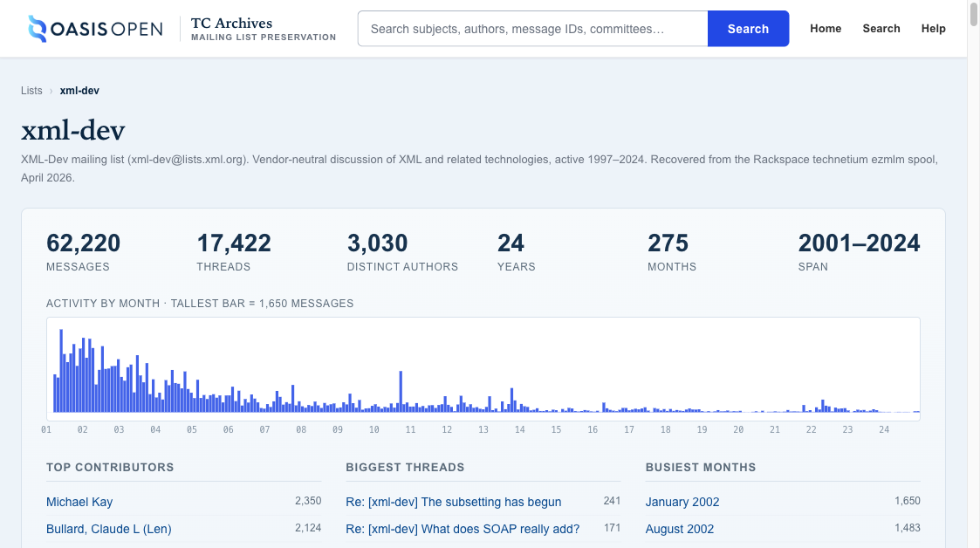Image resolution: width=980 pixels, height=548 pixels.
Task: Click the 'ACTIVITY BY MONTH' chart caption
Action: pos(200,304)
